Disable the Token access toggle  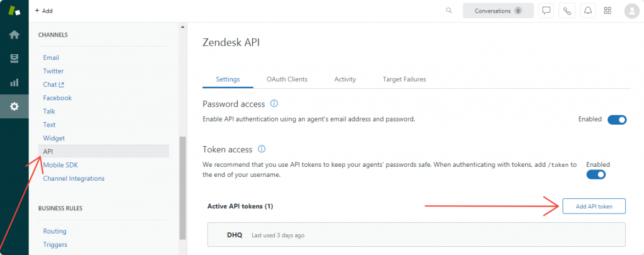tap(596, 174)
